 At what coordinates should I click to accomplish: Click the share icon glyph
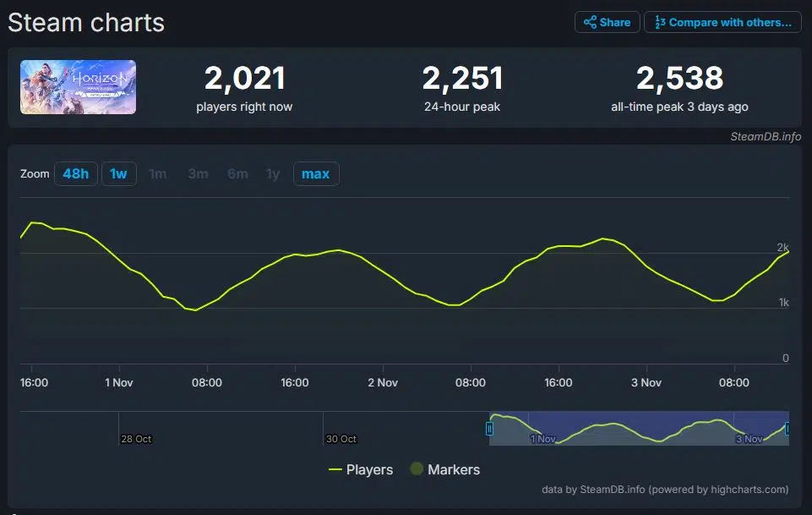tap(590, 22)
